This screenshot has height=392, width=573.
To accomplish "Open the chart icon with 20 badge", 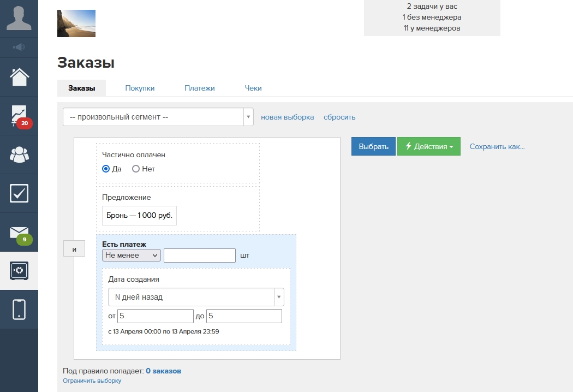I will (x=19, y=116).
